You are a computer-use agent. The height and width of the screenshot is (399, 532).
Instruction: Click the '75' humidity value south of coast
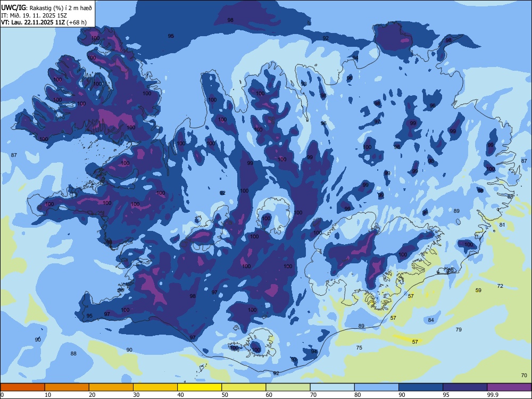click(359, 347)
